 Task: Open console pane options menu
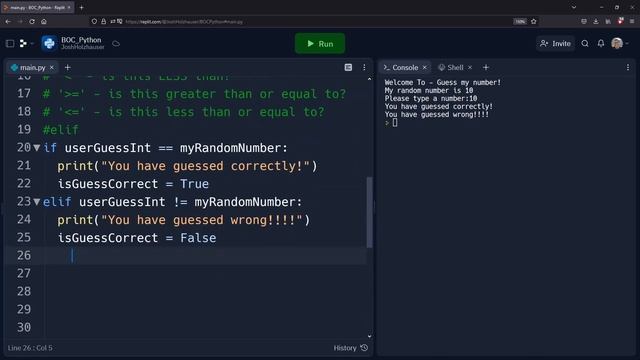click(x=628, y=67)
